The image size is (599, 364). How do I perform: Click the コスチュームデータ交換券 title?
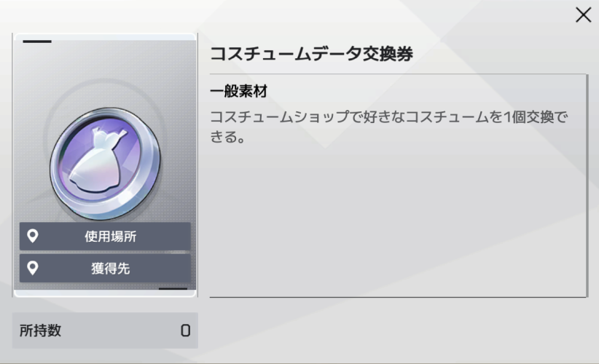coord(311,53)
